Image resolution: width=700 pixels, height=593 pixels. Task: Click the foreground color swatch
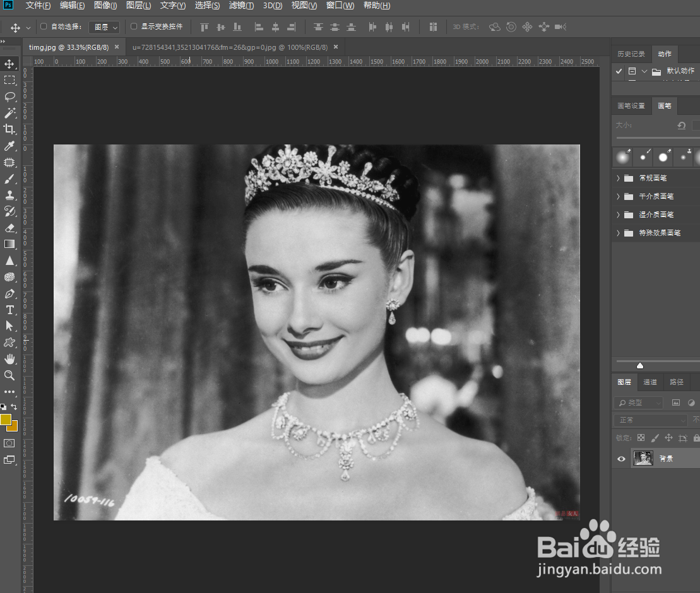(x=5, y=420)
